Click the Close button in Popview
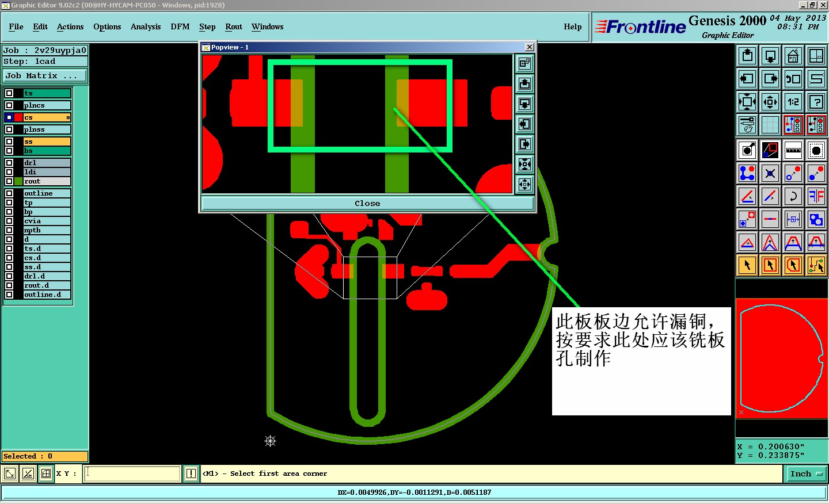The height and width of the screenshot is (504, 829). [x=367, y=204]
